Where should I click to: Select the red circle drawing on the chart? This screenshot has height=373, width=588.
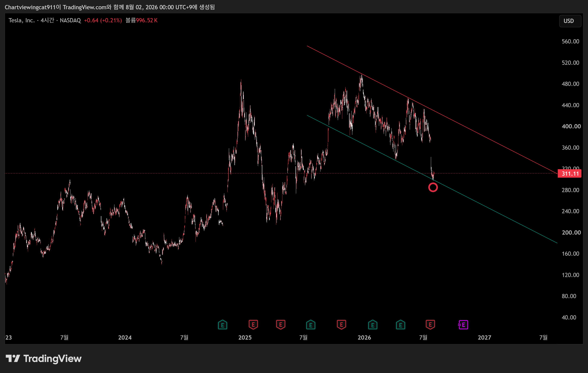pyautogui.click(x=433, y=187)
